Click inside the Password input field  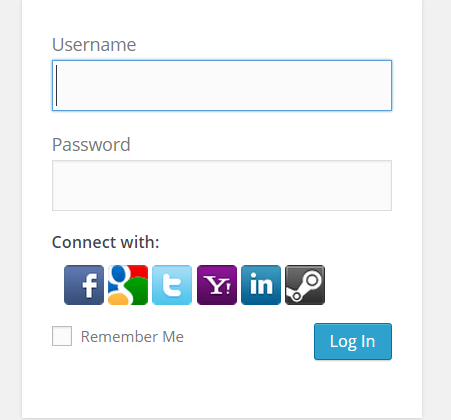[222, 186]
